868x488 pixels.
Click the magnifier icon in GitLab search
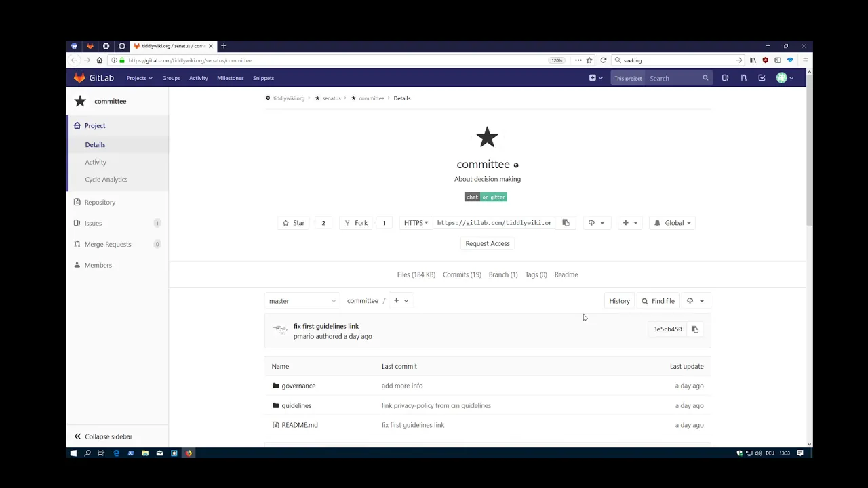(x=705, y=78)
